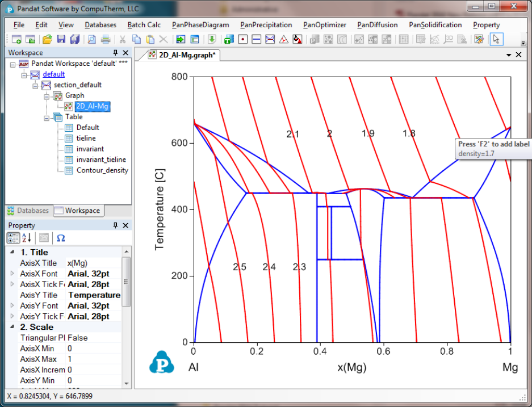Expand the AxisX Font property
Screen dimensions: 532x407
[12, 274]
